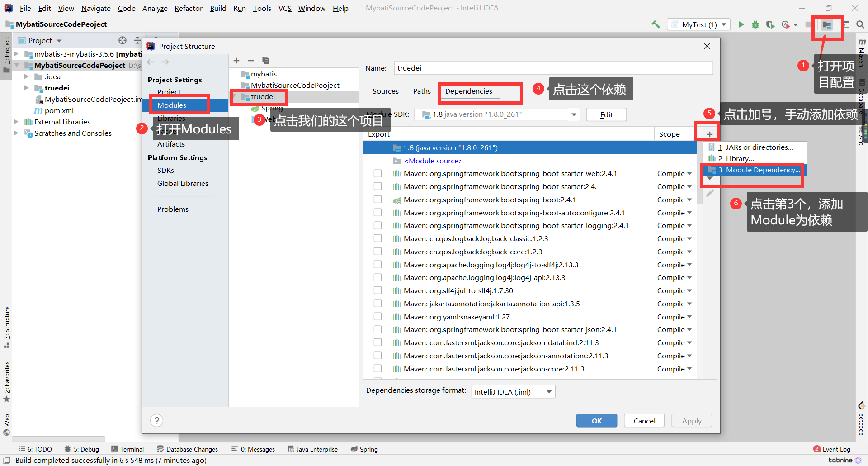Switch to Dependencies tab
The height and width of the screenshot is (466, 868).
click(468, 91)
